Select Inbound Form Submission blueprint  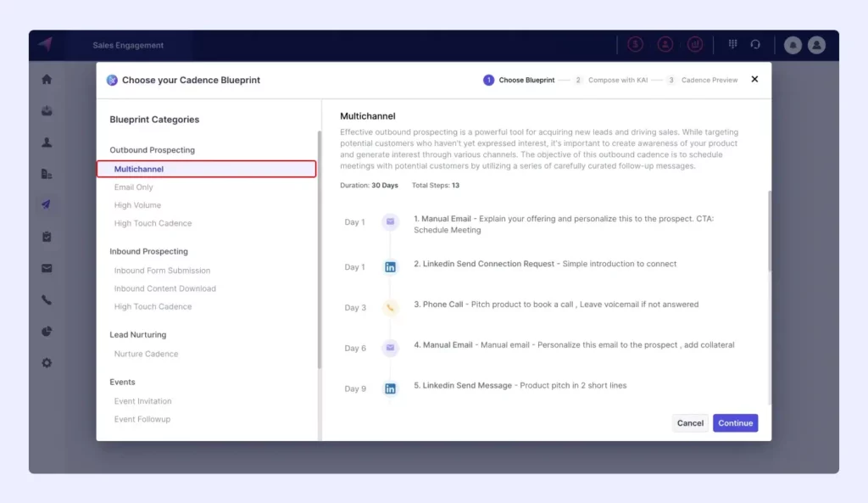click(162, 271)
